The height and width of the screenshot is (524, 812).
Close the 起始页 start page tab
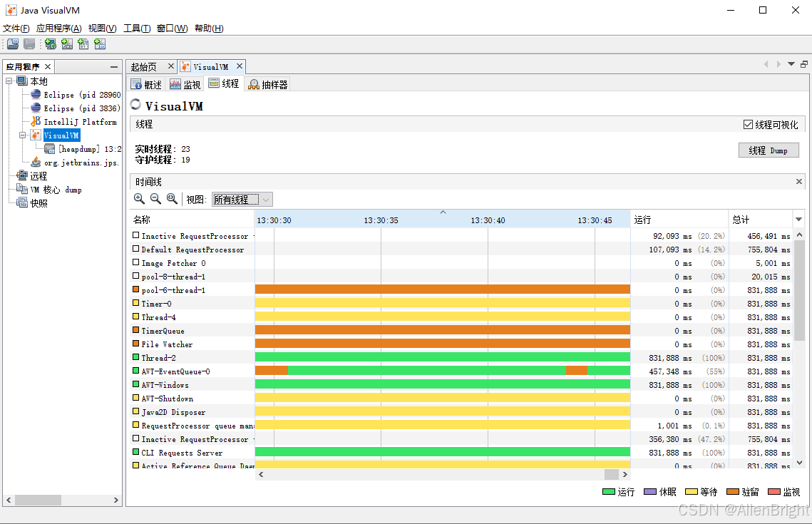coord(171,66)
